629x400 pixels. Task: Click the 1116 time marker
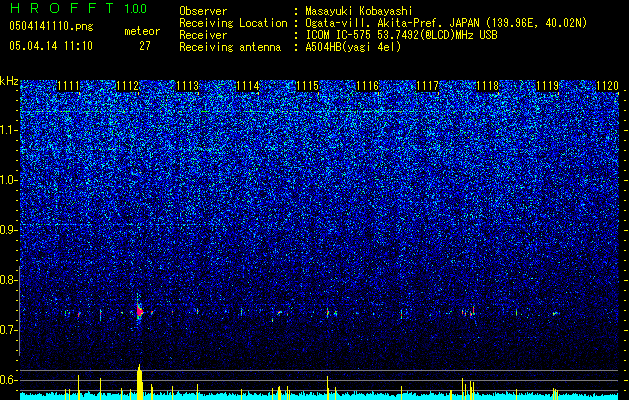coord(368,86)
